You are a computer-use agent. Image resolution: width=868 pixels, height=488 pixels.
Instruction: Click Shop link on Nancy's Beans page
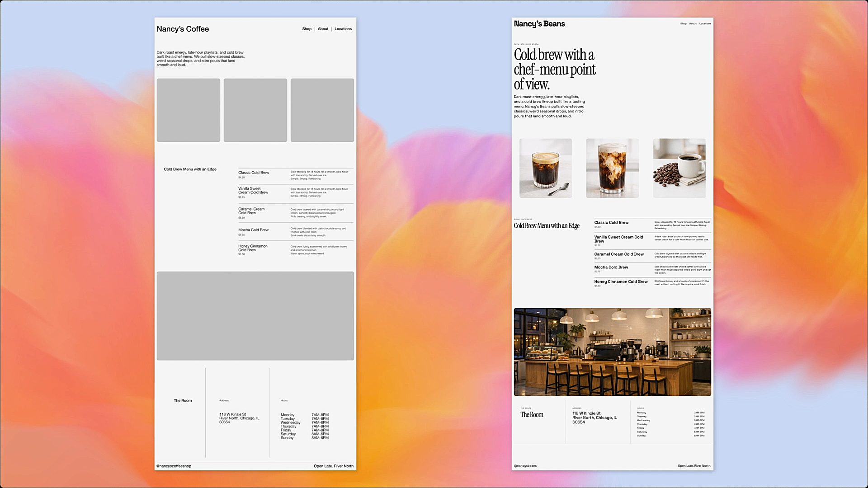683,23
